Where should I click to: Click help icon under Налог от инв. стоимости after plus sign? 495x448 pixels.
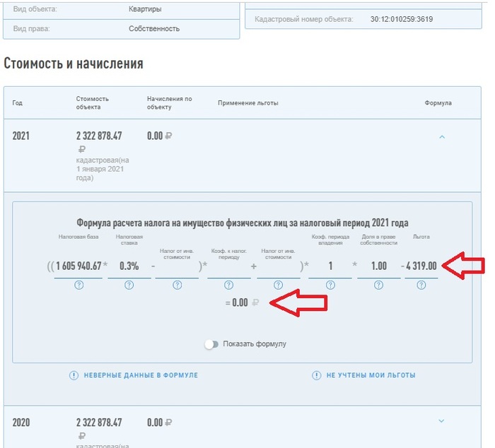click(x=278, y=285)
